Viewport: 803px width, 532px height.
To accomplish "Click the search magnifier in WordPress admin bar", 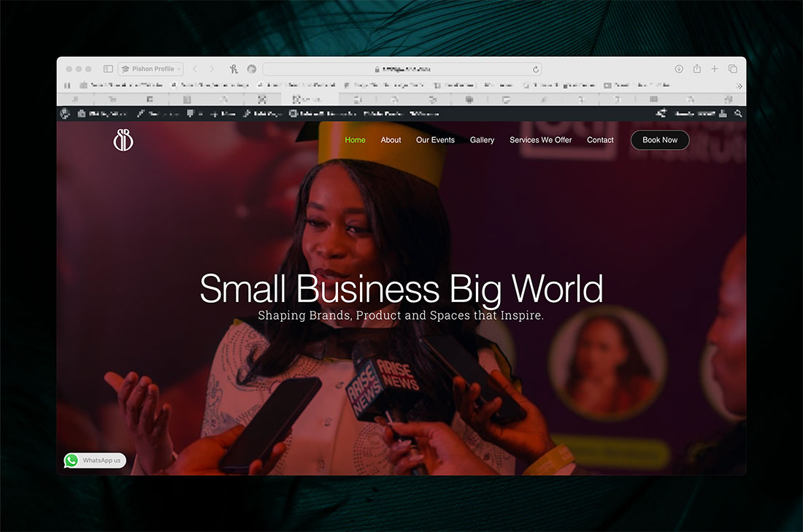I will tap(738, 114).
